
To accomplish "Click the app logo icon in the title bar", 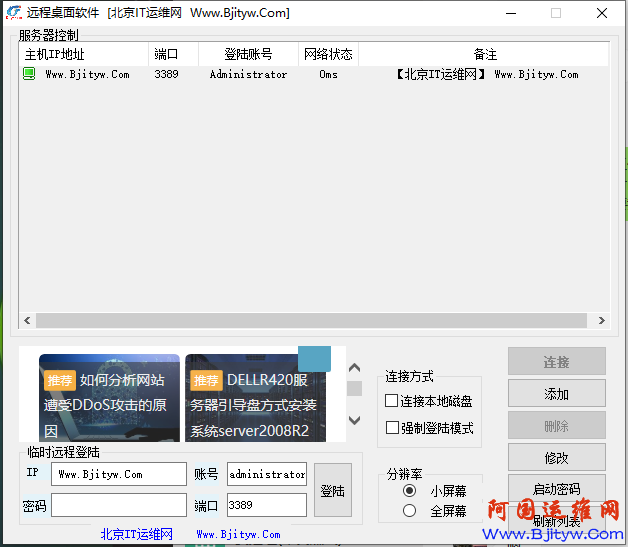I will [13, 13].
